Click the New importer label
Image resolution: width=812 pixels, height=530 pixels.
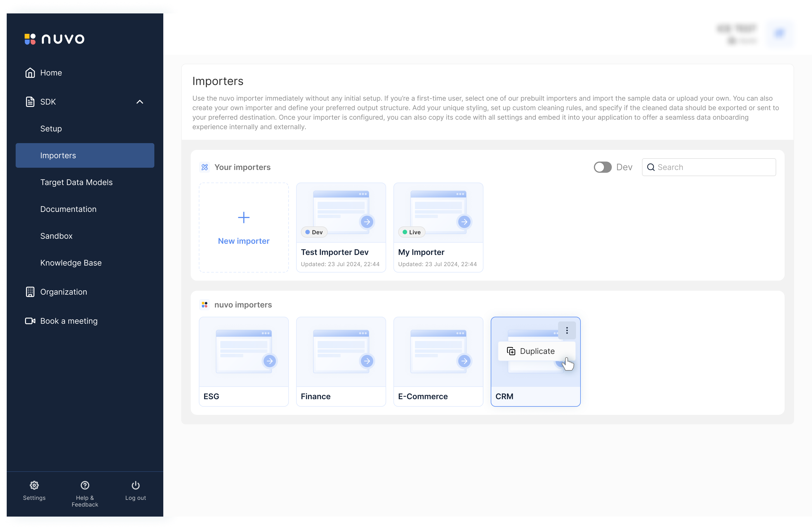click(x=244, y=241)
